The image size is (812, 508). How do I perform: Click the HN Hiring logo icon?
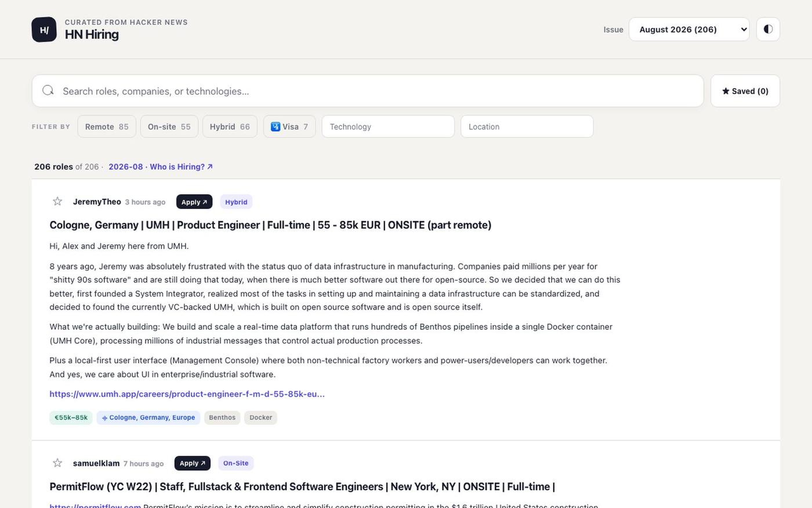click(44, 30)
